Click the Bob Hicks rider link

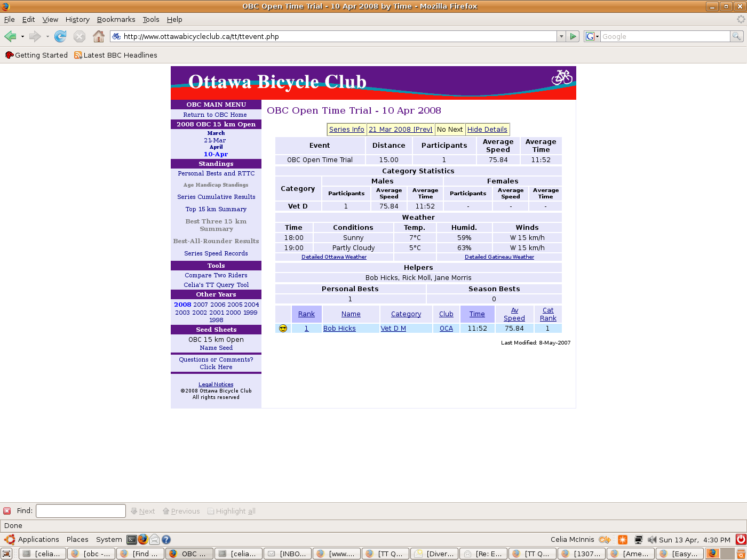(339, 329)
